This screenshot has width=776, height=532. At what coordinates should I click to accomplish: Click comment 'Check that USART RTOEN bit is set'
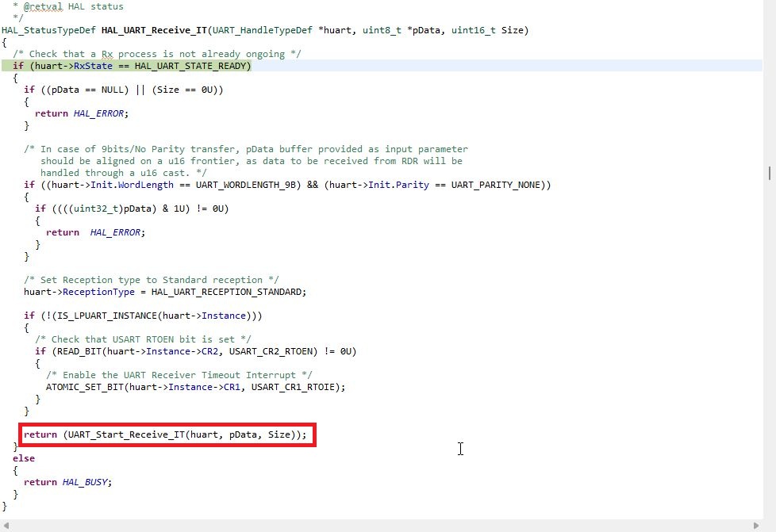coord(143,339)
